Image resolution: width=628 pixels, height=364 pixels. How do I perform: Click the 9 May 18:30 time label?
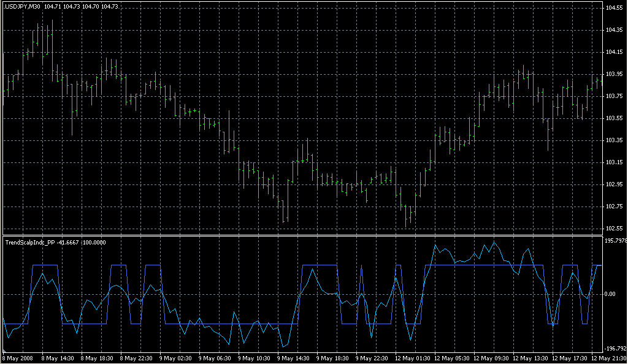click(x=332, y=358)
